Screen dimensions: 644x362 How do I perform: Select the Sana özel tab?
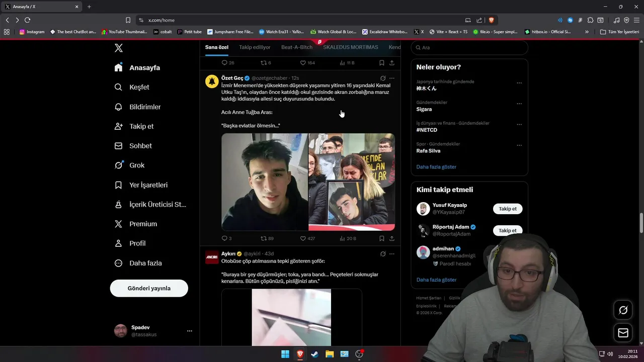tap(217, 47)
